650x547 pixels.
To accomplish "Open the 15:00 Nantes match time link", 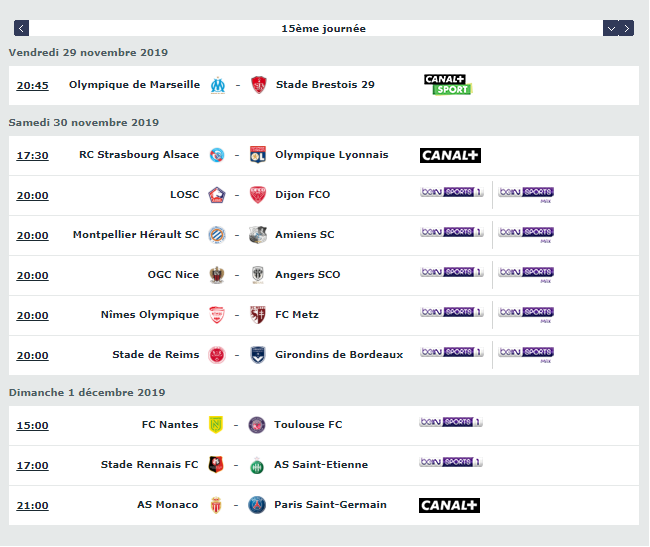I will (x=32, y=426).
